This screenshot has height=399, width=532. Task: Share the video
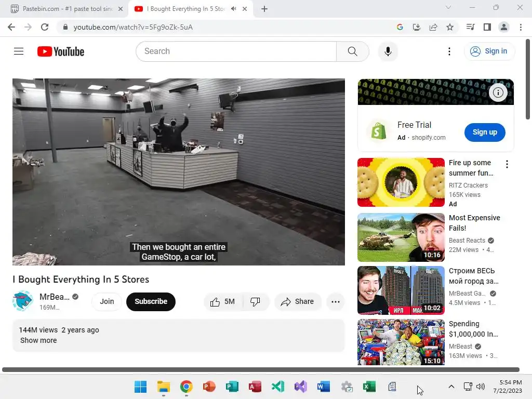(297, 302)
